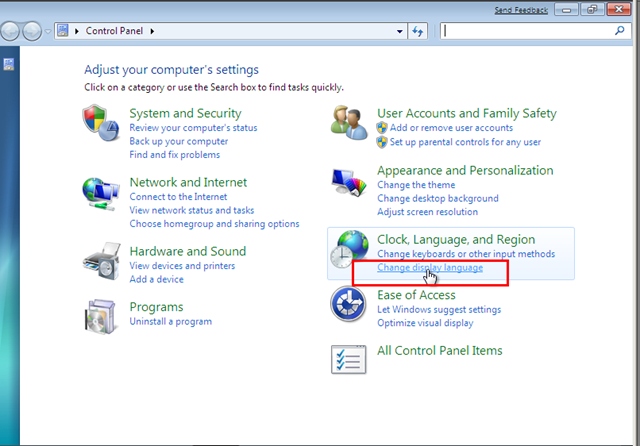
Task: Open the Programs disc box icon
Action: click(100, 317)
